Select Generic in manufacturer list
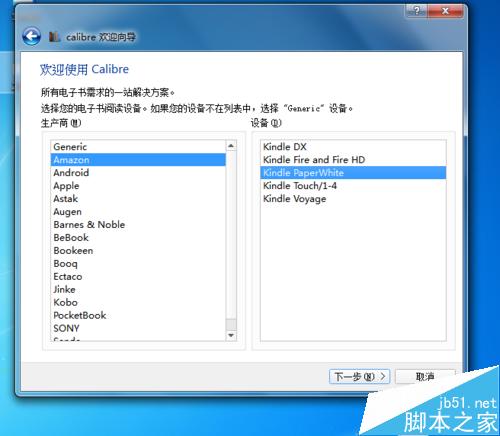 coord(138,147)
